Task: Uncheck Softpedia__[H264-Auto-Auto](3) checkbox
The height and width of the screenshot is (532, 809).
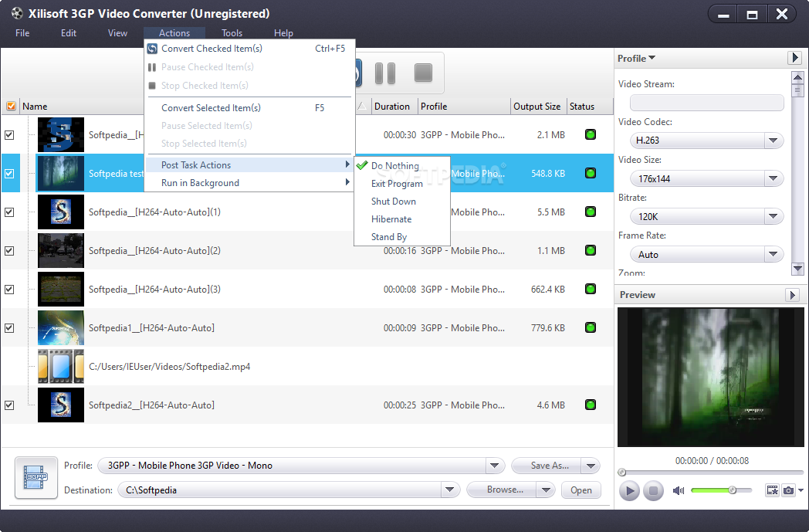Action: pos(9,290)
